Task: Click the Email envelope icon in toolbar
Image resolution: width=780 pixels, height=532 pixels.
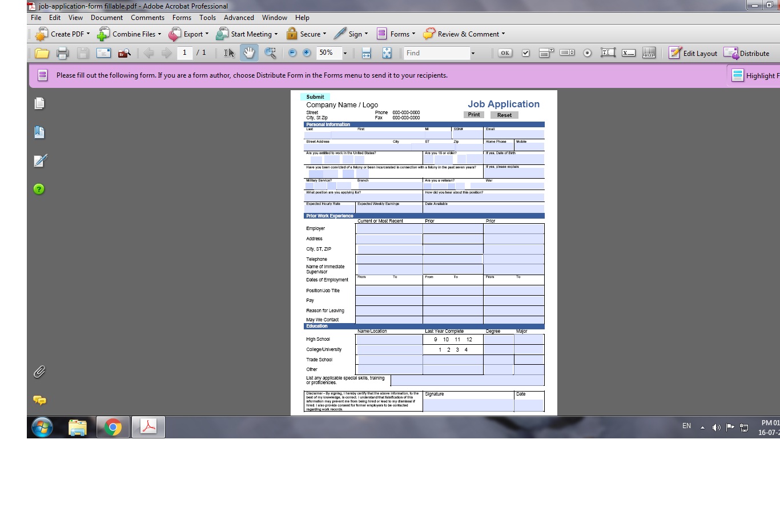Action: pos(103,53)
